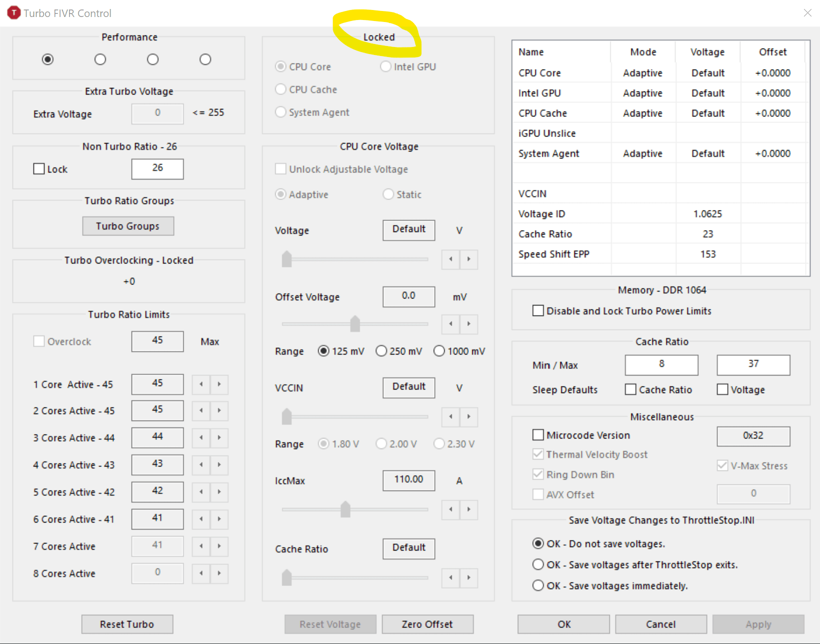This screenshot has height=644, width=820.
Task: Select Intel GPU row in voltage table
Action: [659, 93]
